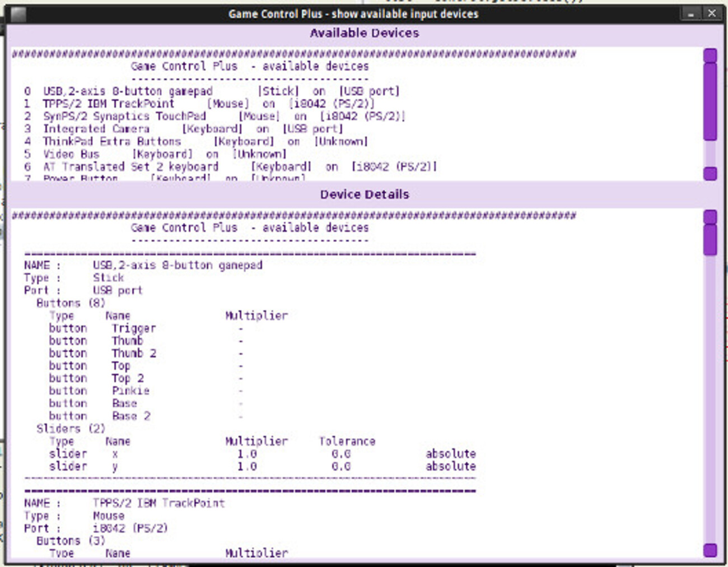728x567 pixels.
Task: Click the "Type : Mouse" line
Action: [74, 516]
